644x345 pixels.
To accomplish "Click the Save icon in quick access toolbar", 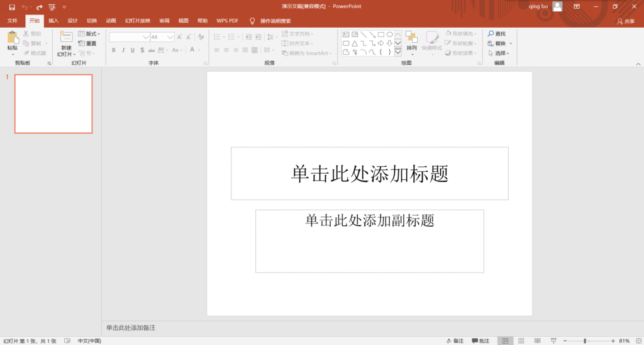I will (11, 7).
